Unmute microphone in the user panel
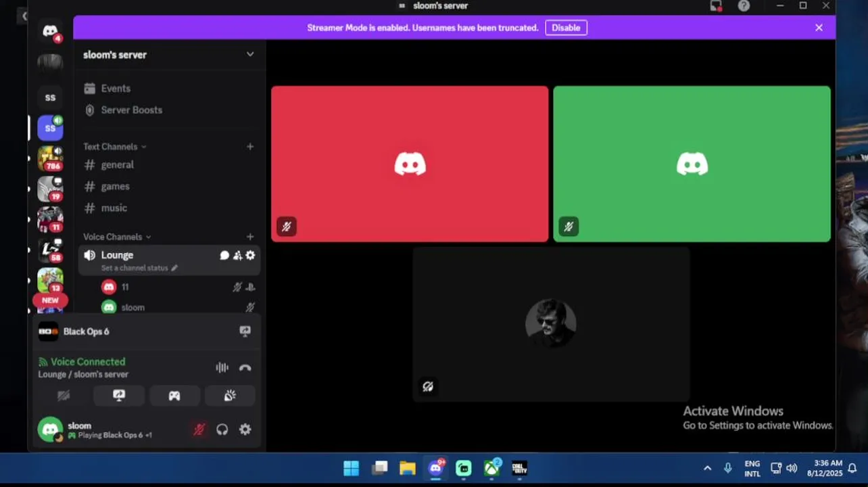 tap(199, 430)
